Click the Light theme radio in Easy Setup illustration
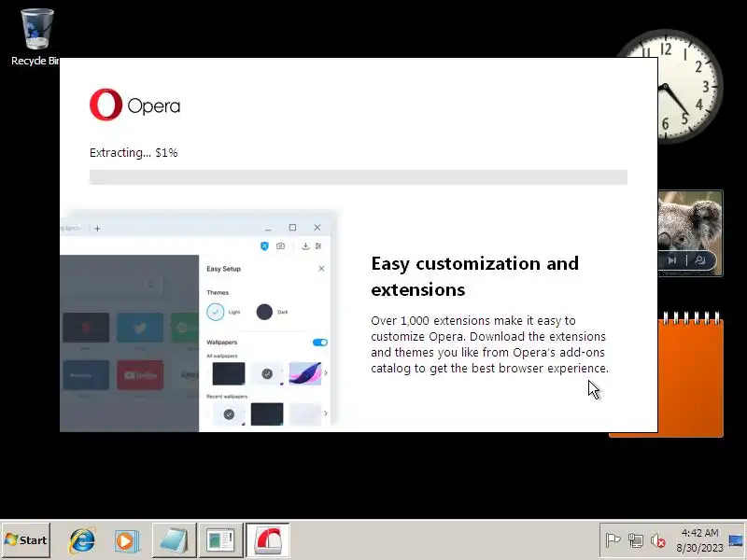The height and width of the screenshot is (560, 747). [216, 312]
